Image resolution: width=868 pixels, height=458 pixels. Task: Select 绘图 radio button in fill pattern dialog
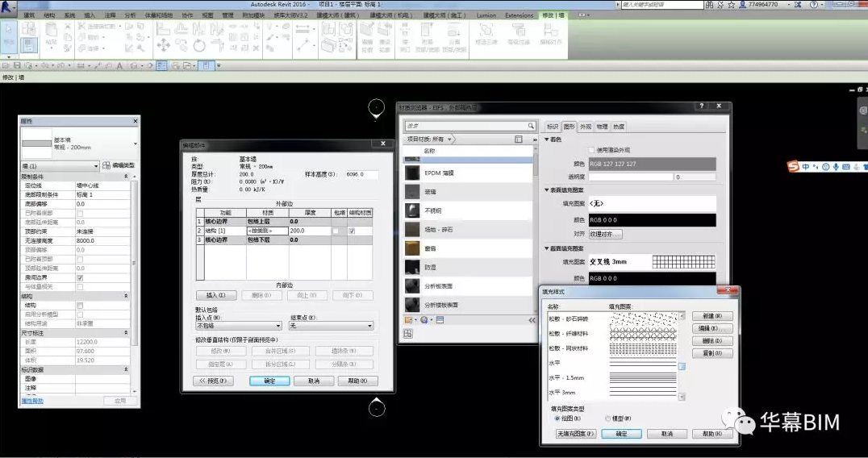557,418
